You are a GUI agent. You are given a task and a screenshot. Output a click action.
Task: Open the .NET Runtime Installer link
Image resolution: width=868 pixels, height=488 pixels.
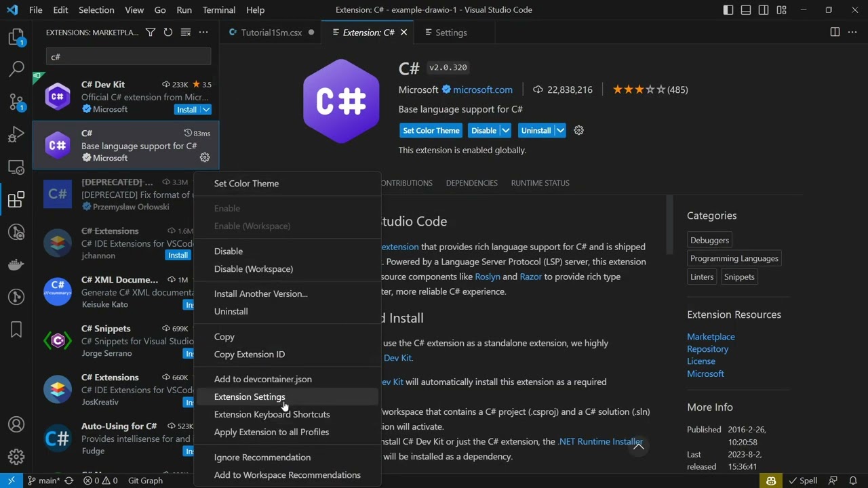coord(599,442)
